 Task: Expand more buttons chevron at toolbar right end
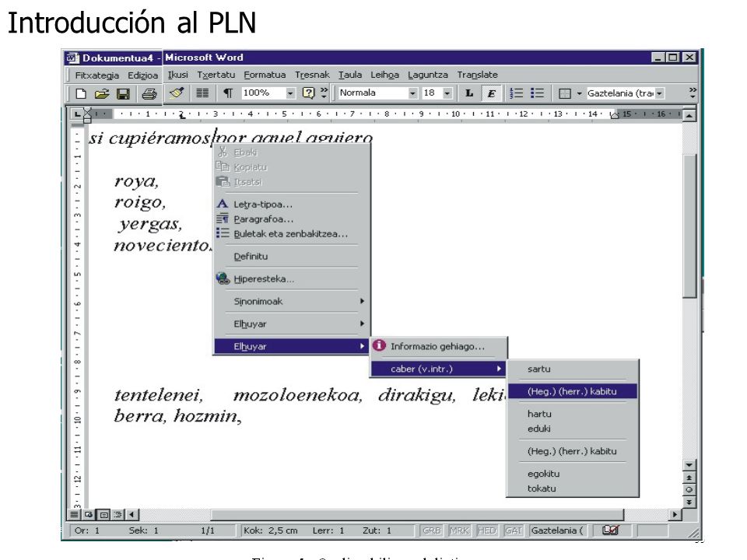pyautogui.click(x=693, y=93)
